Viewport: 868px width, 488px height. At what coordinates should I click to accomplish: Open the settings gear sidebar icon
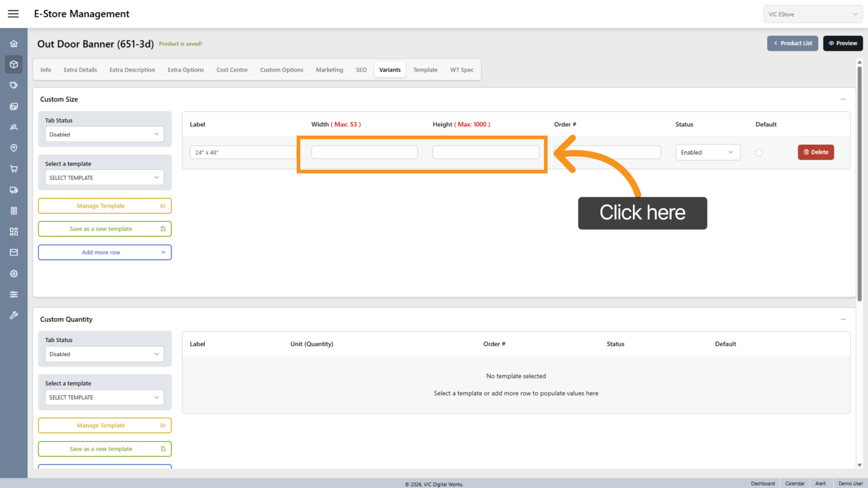[x=14, y=274]
